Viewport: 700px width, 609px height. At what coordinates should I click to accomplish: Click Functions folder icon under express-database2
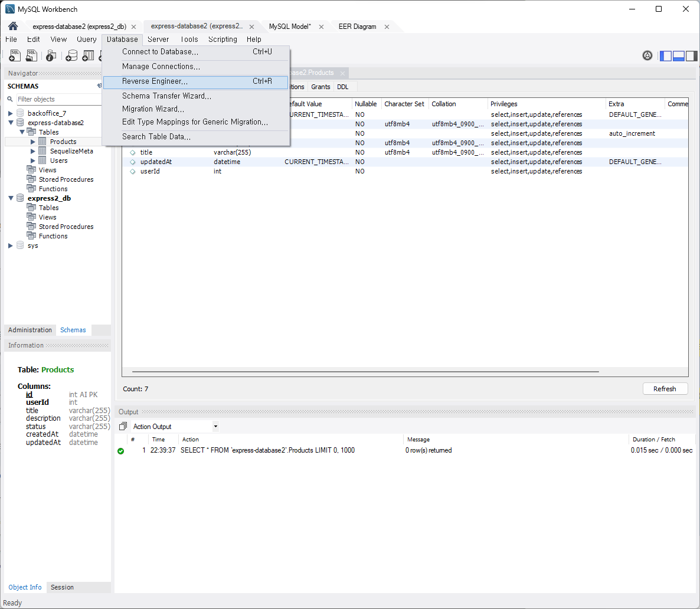click(31, 188)
